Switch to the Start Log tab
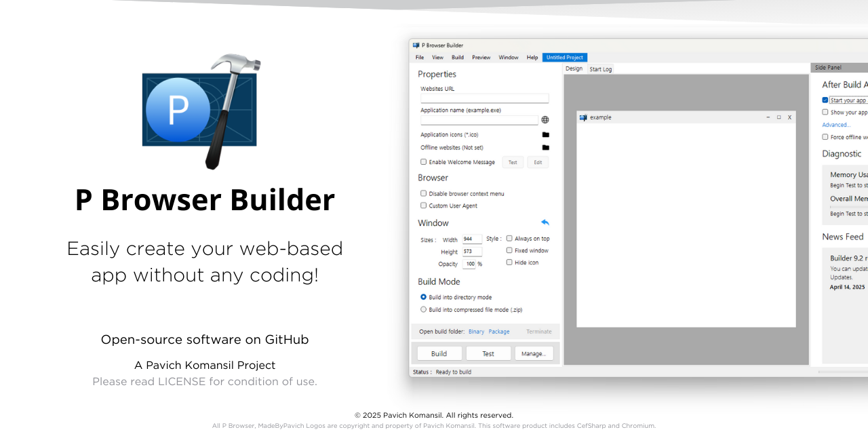The image size is (868, 434). 600,68
